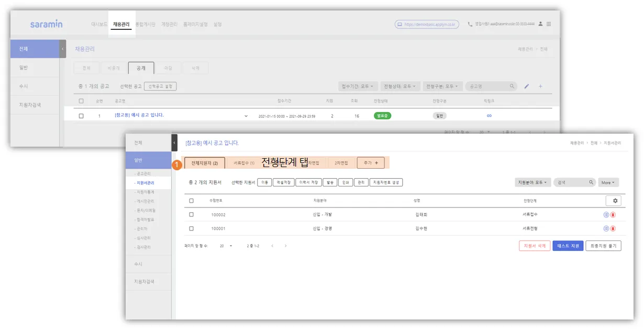This screenshot has width=644, height=330.
Task: Open the 전형구분: 모두 filter dropdown
Action: coord(442,86)
